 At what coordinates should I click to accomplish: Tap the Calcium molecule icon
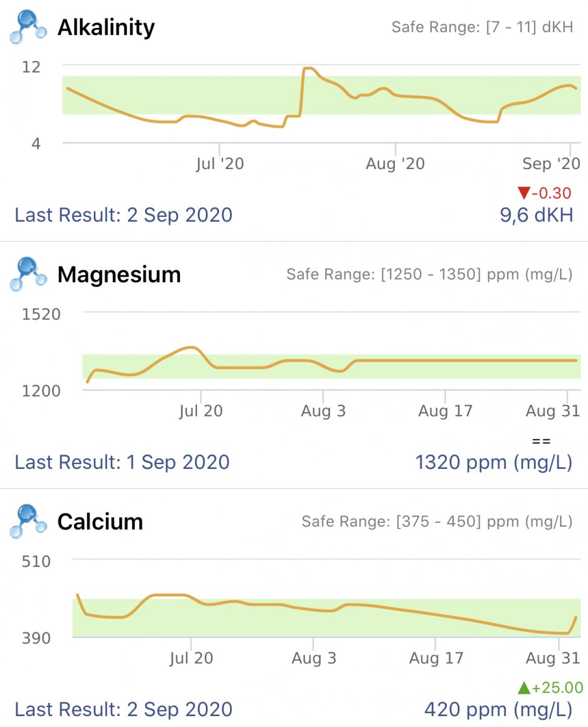point(28,521)
